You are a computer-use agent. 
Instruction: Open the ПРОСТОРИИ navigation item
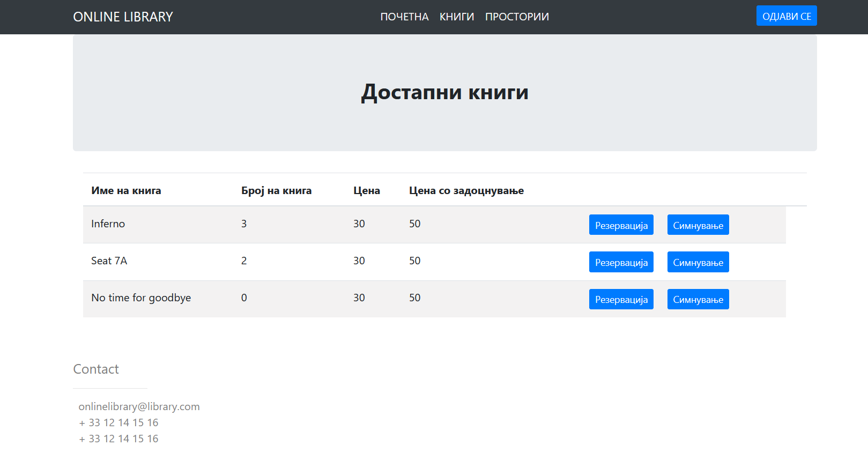(516, 17)
